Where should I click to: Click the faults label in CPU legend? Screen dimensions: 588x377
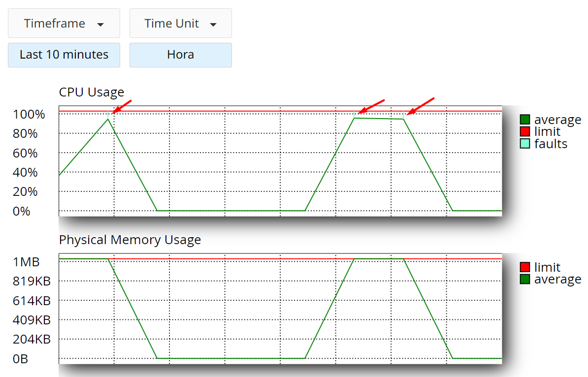click(x=551, y=144)
